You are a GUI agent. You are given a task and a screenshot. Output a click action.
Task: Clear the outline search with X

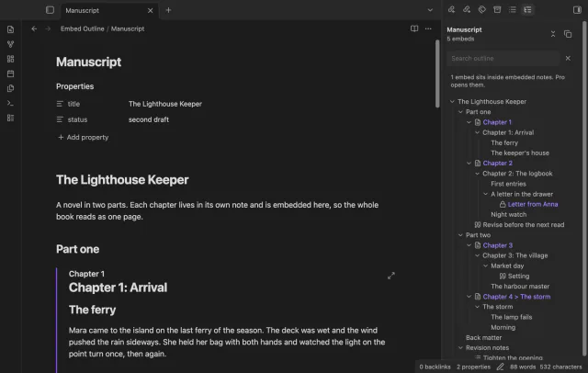pyautogui.click(x=568, y=58)
